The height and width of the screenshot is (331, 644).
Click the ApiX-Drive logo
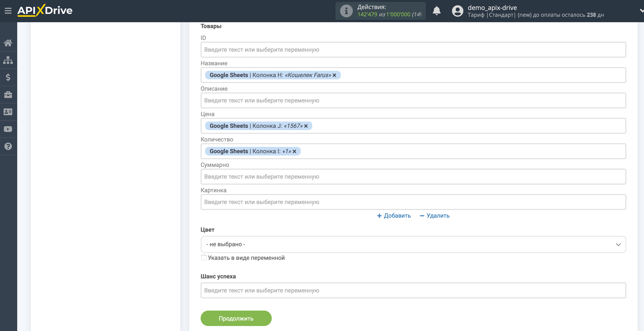(x=45, y=10)
